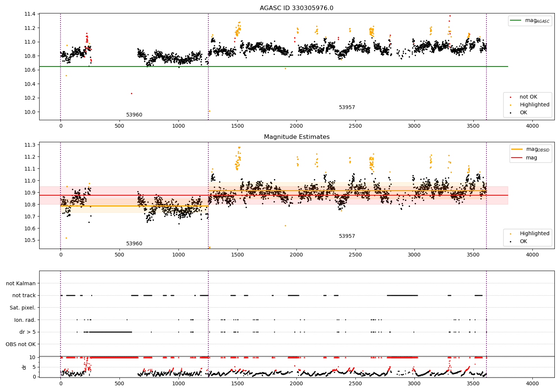
Task: Click the 10.9 tick on Magnitude Estimates axis
Action: click(29, 193)
